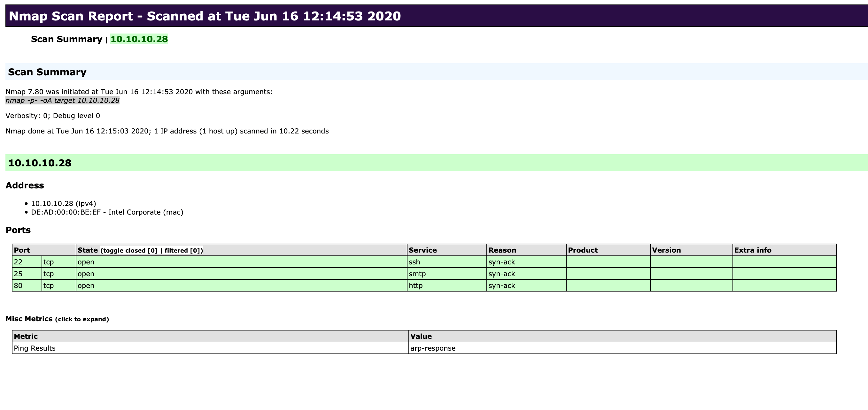Click the Scan Summary section heading

[47, 72]
